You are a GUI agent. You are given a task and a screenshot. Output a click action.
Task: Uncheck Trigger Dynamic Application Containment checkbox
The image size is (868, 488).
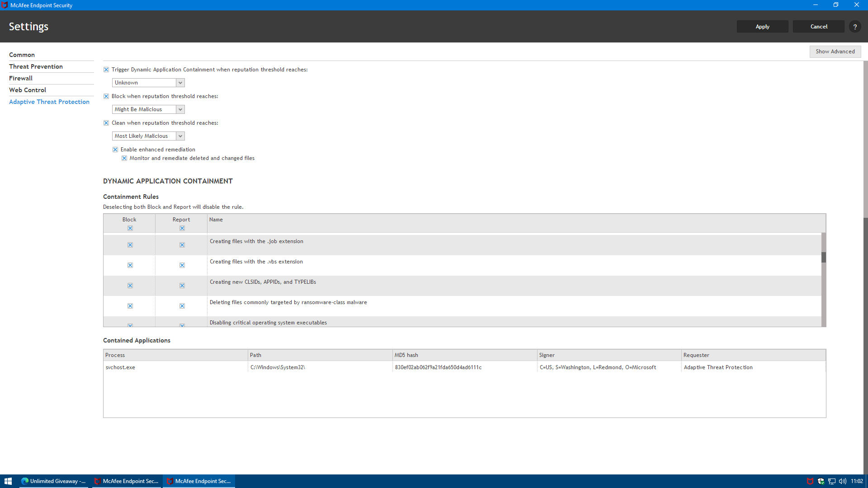[106, 70]
